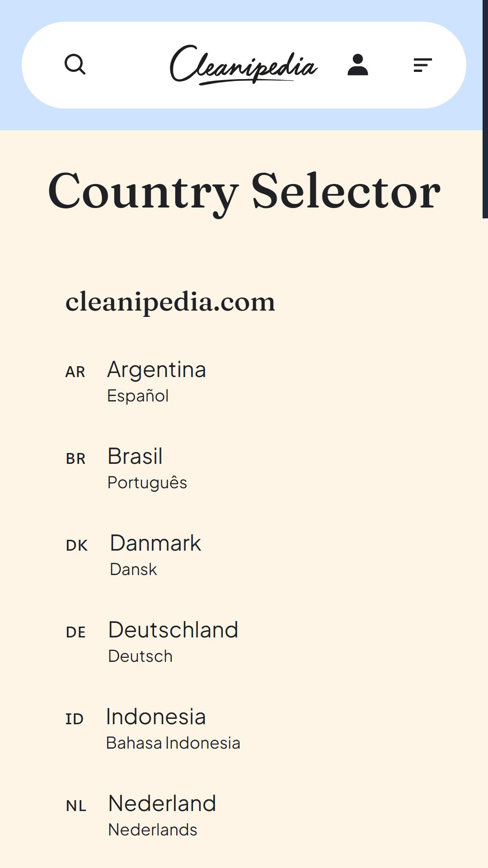Open the hamburger menu icon
488x868 pixels.
click(x=423, y=65)
